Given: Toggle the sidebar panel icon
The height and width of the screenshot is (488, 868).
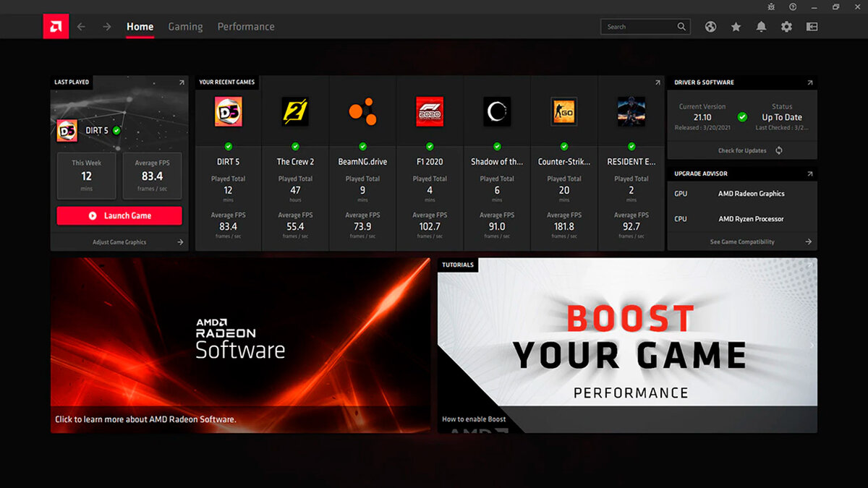Looking at the screenshot, I should point(812,27).
